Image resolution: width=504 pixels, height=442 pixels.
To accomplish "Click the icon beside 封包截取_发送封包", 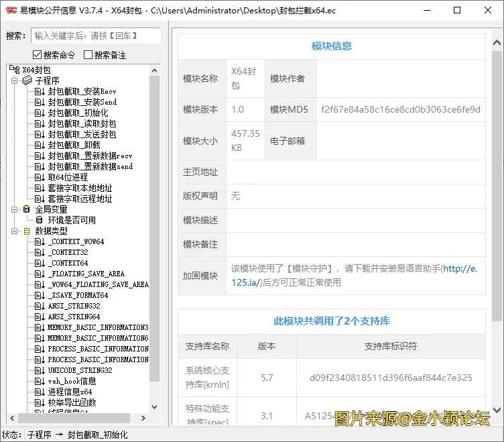I will tap(40, 134).
